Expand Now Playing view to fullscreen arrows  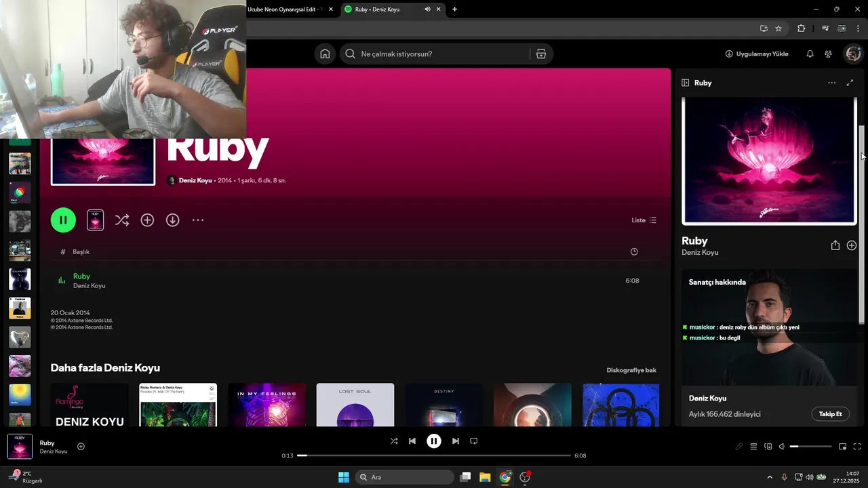point(850,83)
